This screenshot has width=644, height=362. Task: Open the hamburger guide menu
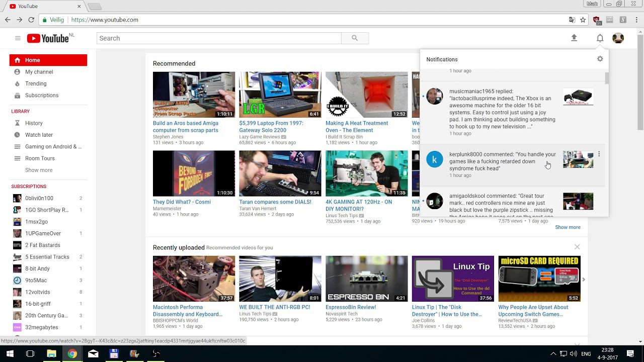pos(18,38)
